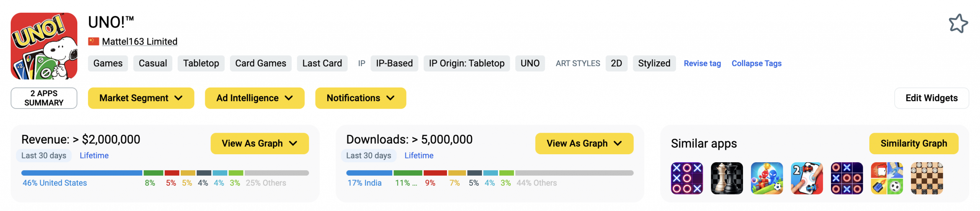980x211 pixels.
Task: Open the Mattel163 Limited publisher link
Action: 140,41
